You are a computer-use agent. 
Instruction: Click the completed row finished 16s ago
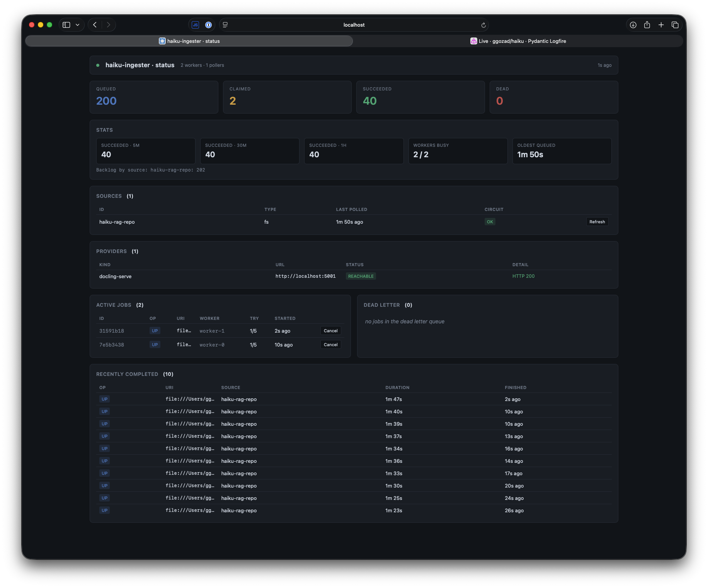pos(354,449)
